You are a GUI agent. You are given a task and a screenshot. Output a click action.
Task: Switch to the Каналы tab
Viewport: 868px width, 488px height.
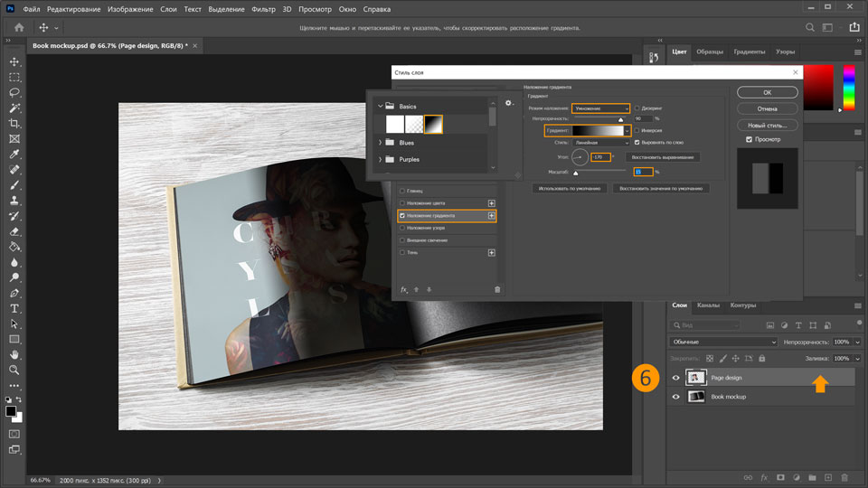click(708, 305)
